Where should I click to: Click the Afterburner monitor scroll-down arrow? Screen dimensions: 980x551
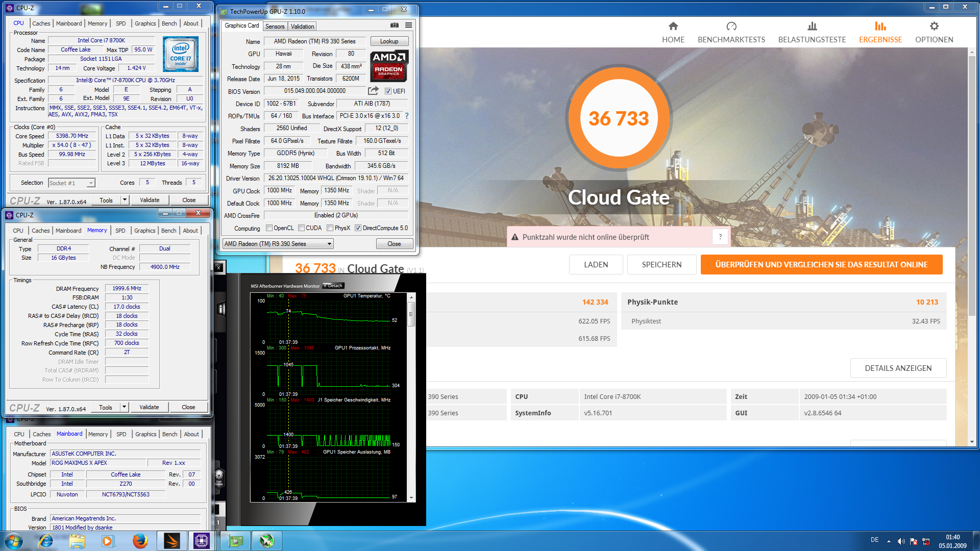click(x=411, y=498)
